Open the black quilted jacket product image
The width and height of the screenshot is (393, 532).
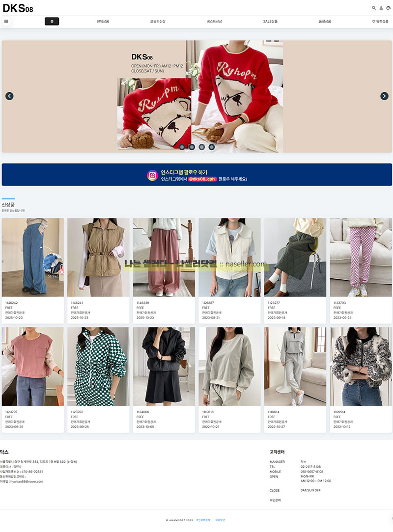[164, 367]
